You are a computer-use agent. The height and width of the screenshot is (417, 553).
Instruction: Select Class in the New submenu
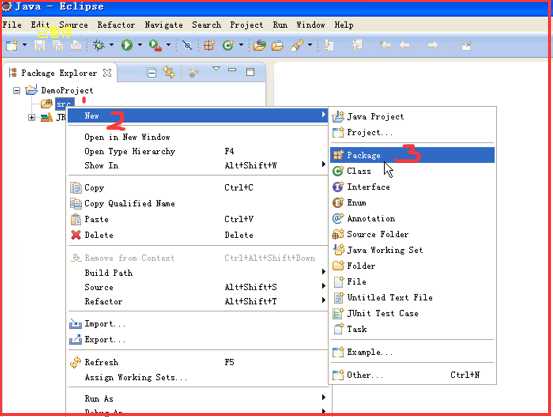pyautogui.click(x=412, y=171)
